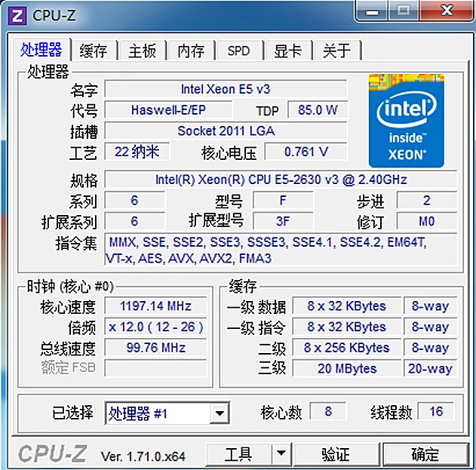Screen dimensions: 476x470
Task: Open the 显卡 tab
Action: (287, 50)
